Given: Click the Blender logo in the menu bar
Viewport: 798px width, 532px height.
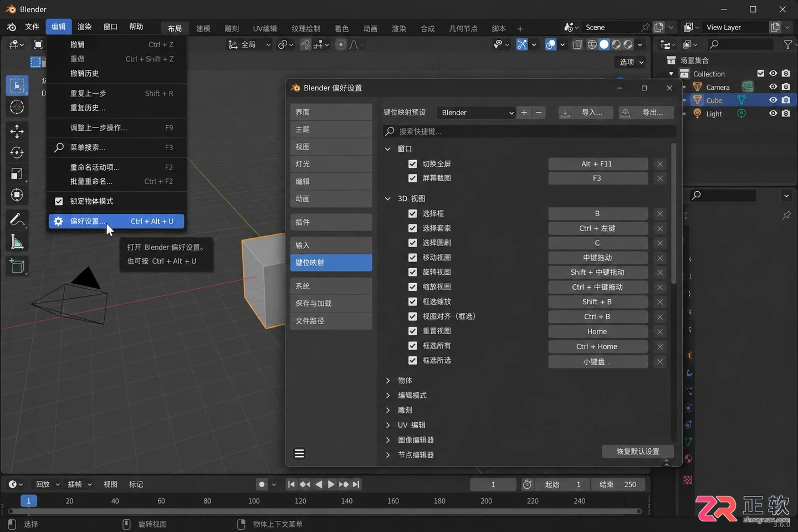Looking at the screenshot, I should [12, 27].
